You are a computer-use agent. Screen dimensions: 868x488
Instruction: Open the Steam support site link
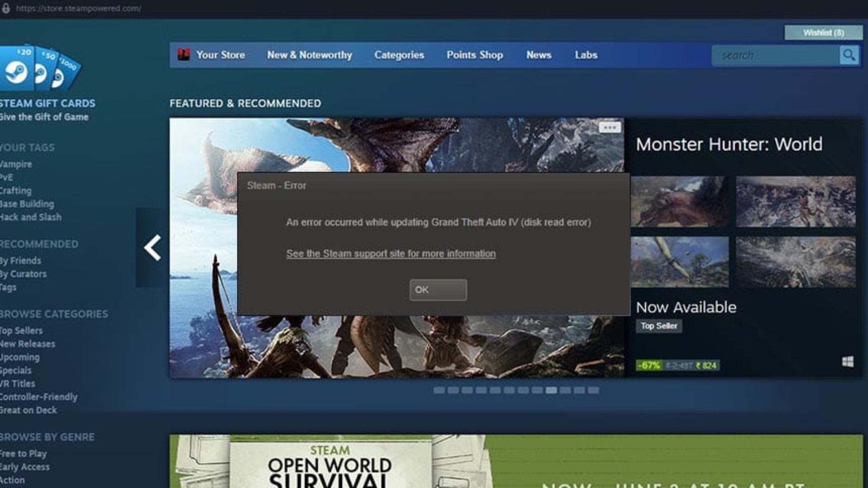click(391, 253)
